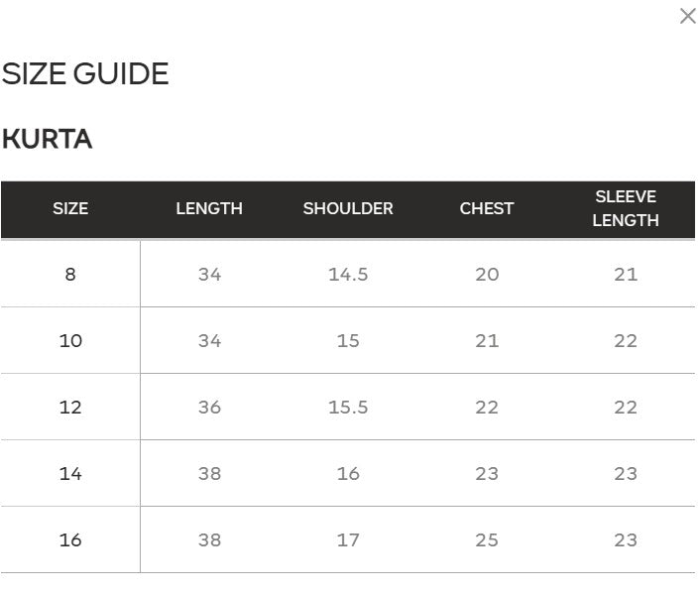Click chest value 20 for size 8

487,275
